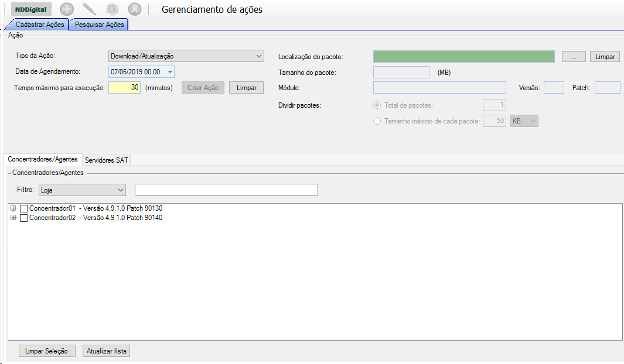The height and width of the screenshot is (364, 624).
Task: Check the Concentrador01 checkbox
Action: (23, 208)
